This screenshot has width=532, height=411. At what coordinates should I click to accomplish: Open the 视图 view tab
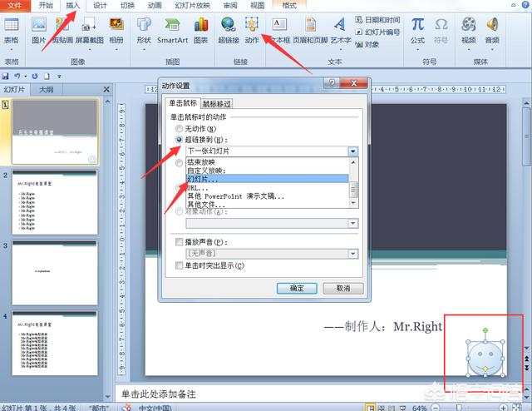pos(257,6)
